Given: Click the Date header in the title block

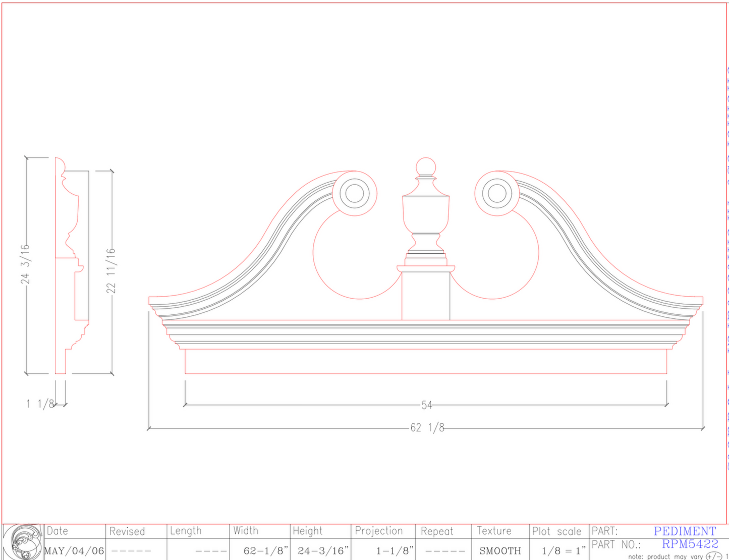Looking at the screenshot, I should tap(57, 531).
